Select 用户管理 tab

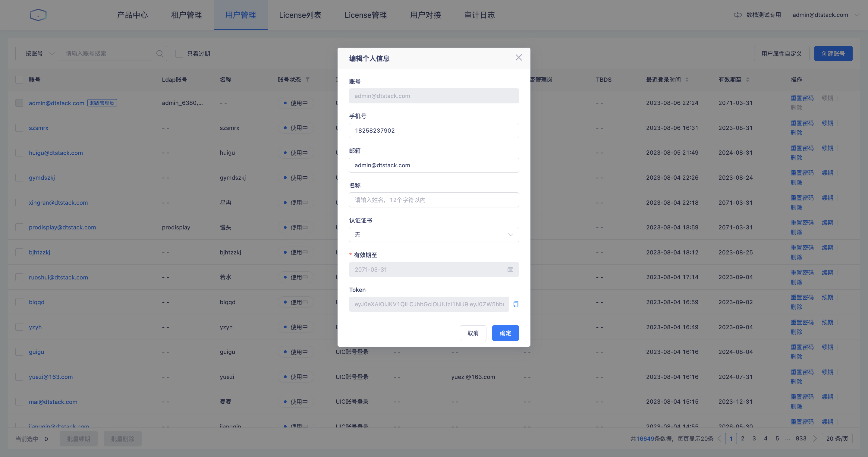tap(241, 15)
